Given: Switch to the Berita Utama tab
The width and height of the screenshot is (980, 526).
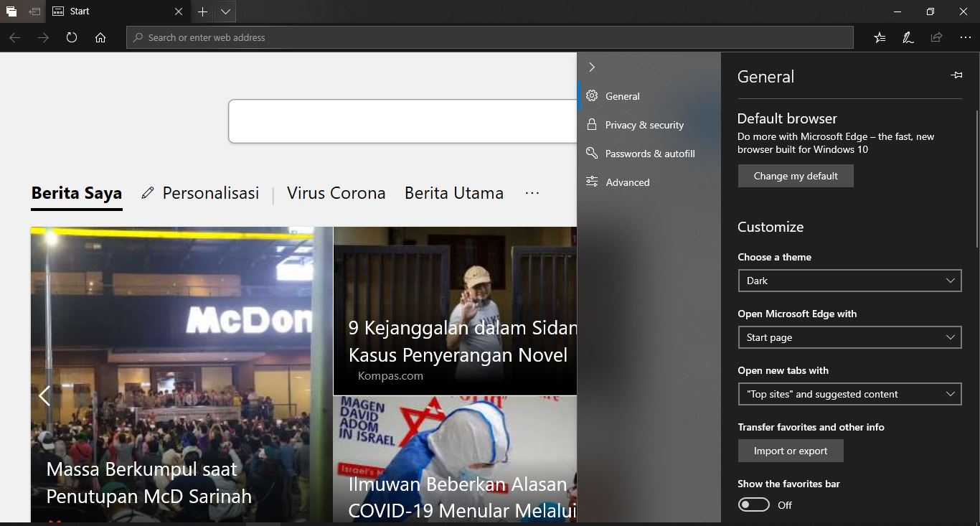Looking at the screenshot, I should coord(454,192).
